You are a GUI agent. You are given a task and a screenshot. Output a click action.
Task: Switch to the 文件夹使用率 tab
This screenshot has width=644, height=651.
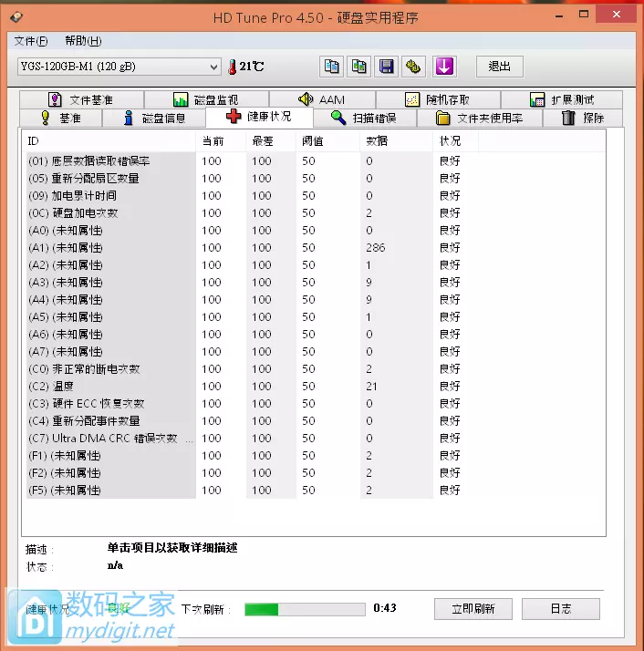(480, 118)
